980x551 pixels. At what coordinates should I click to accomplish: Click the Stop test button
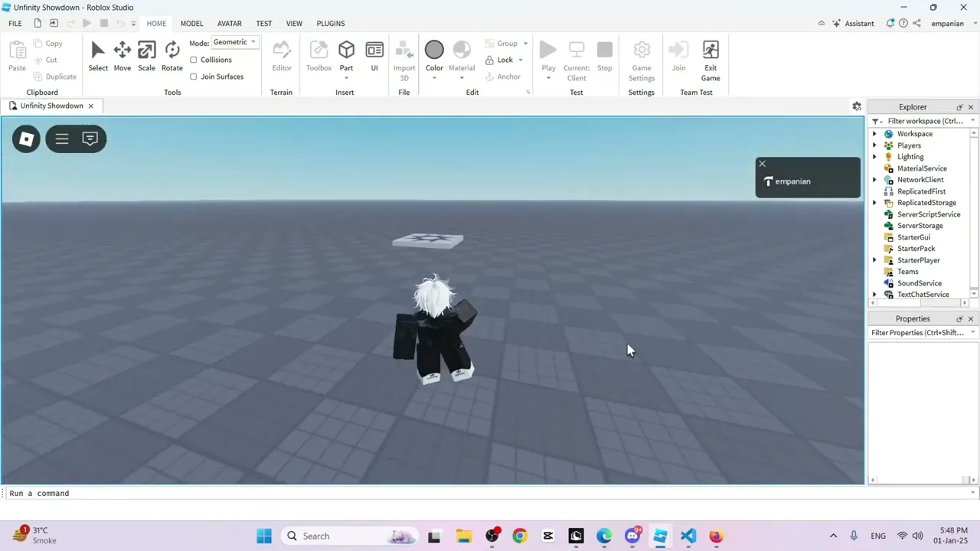pyautogui.click(x=605, y=57)
